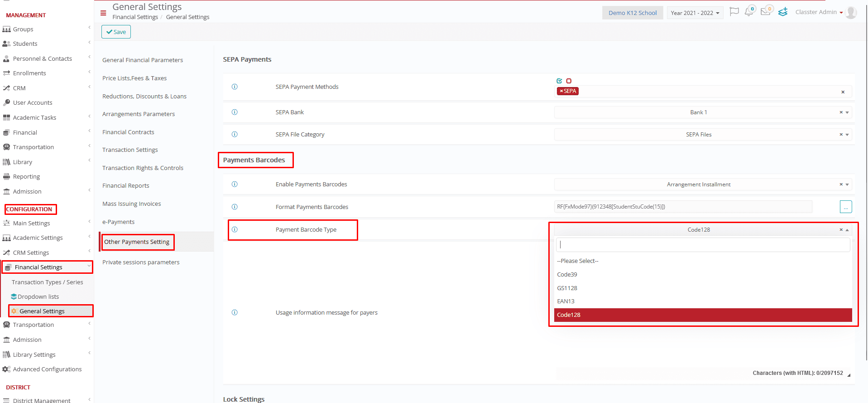Click info icon for Format Payments Barcodes
This screenshot has width=868, height=403.
(235, 207)
